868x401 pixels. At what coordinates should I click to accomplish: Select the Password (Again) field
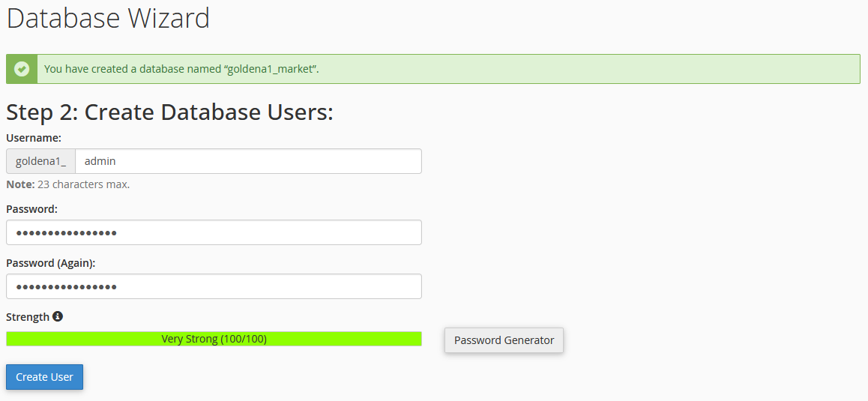[214, 286]
